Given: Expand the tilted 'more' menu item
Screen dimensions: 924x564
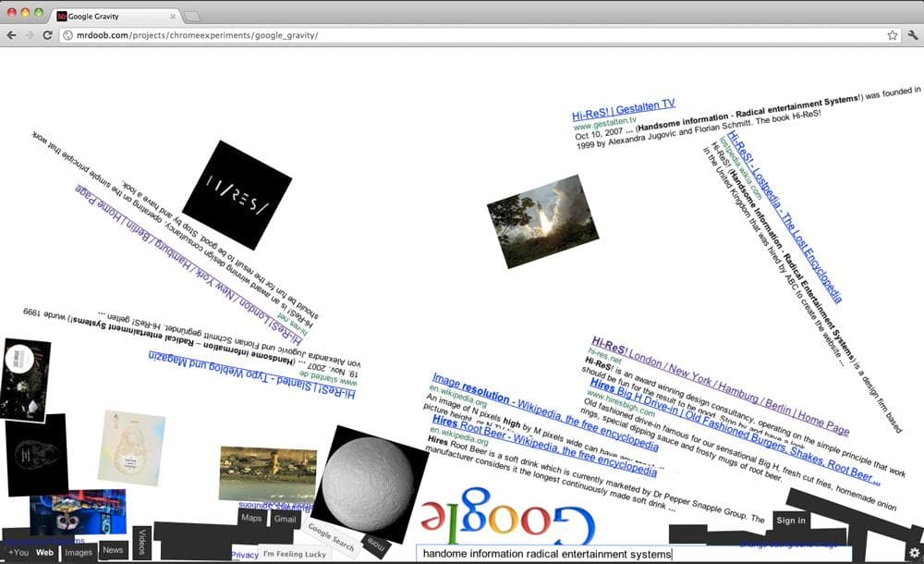Looking at the screenshot, I should click(x=374, y=543).
